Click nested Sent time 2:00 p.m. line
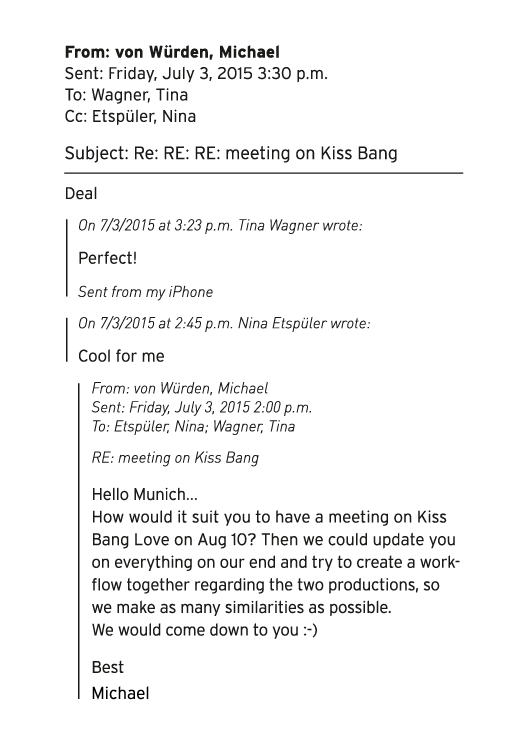Screen dimensions: 525x745 (x=201, y=407)
